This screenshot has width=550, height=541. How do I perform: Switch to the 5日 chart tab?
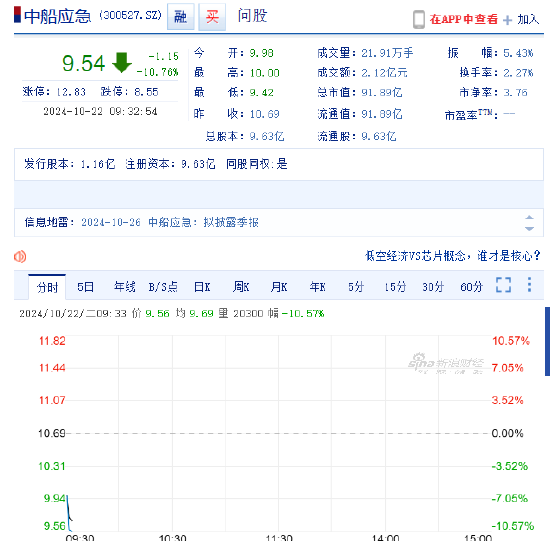tap(86, 287)
